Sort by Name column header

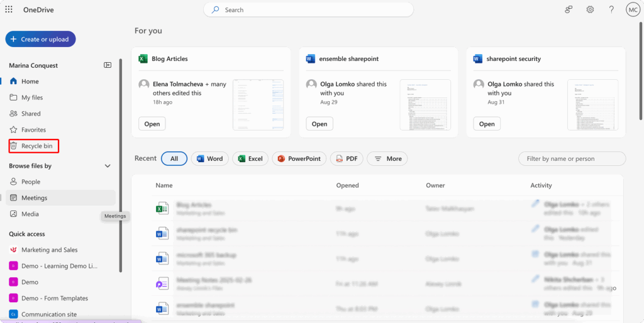(x=164, y=185)
